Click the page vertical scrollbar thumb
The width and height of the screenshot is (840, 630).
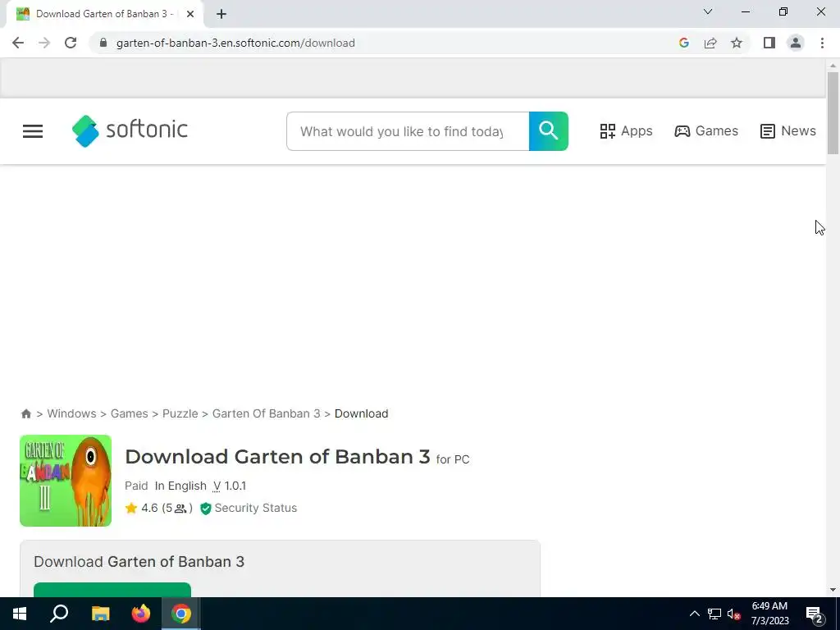coord(833,113)
